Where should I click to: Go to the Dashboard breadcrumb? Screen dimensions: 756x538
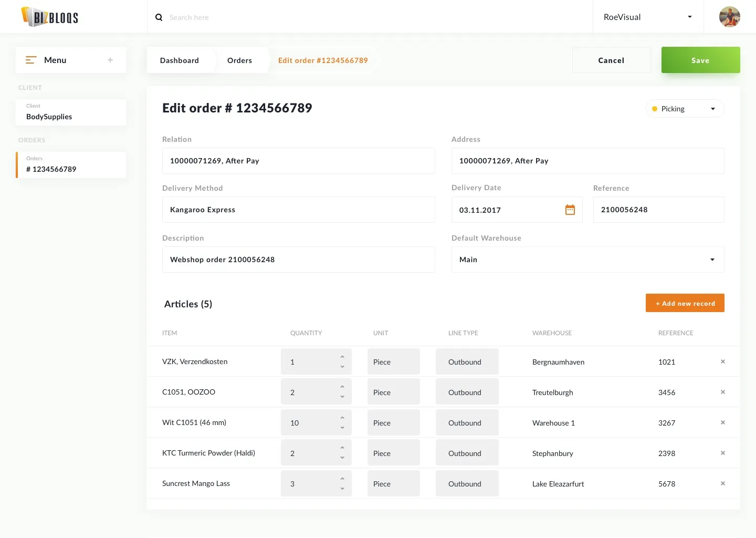[180, 60]
